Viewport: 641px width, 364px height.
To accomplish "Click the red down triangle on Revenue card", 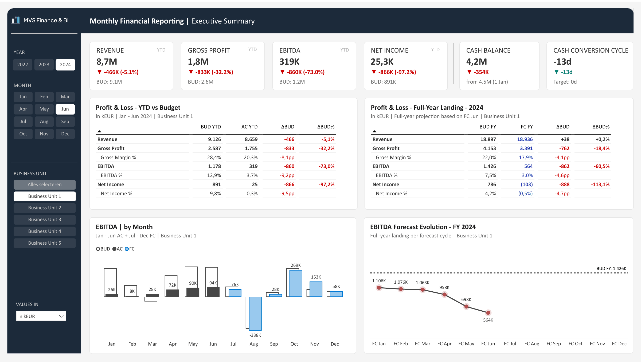I will pos(100,72).
